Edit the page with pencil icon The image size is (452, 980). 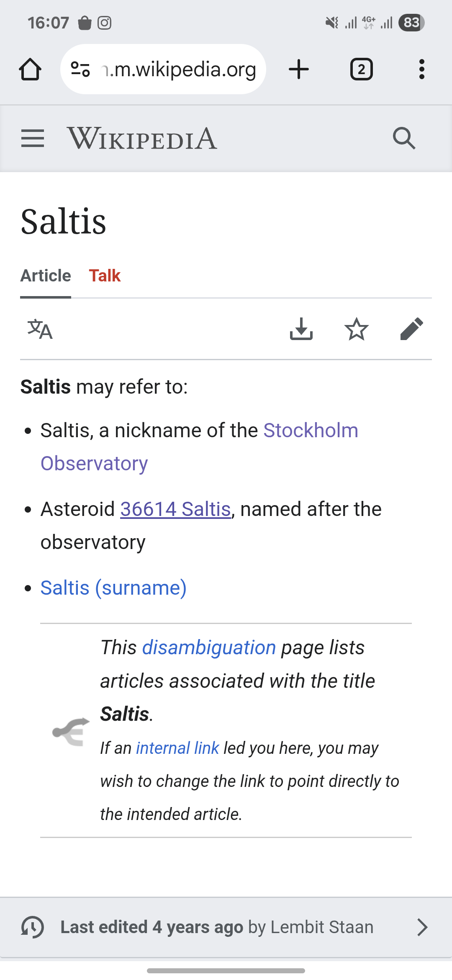click(x=412, y=329)
